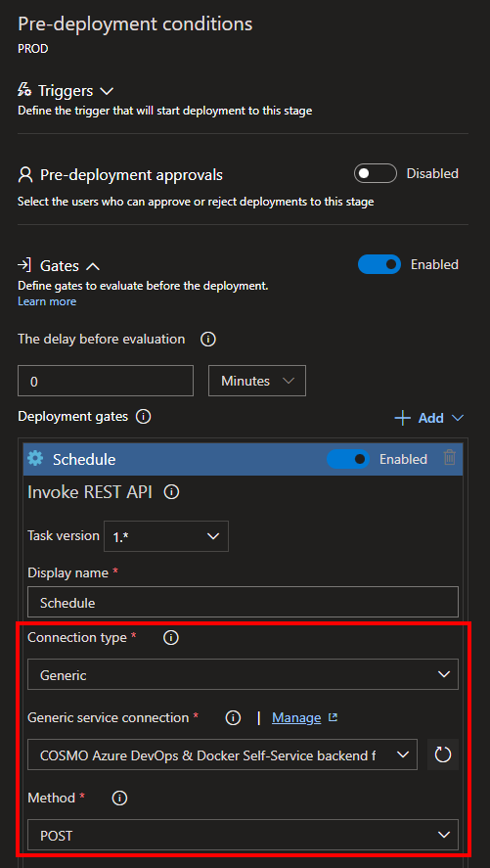This screenshot has width=490, height=868.
Task: Select the Schedule gate header row
Action: pyautogui.click(x=243, y=459)
